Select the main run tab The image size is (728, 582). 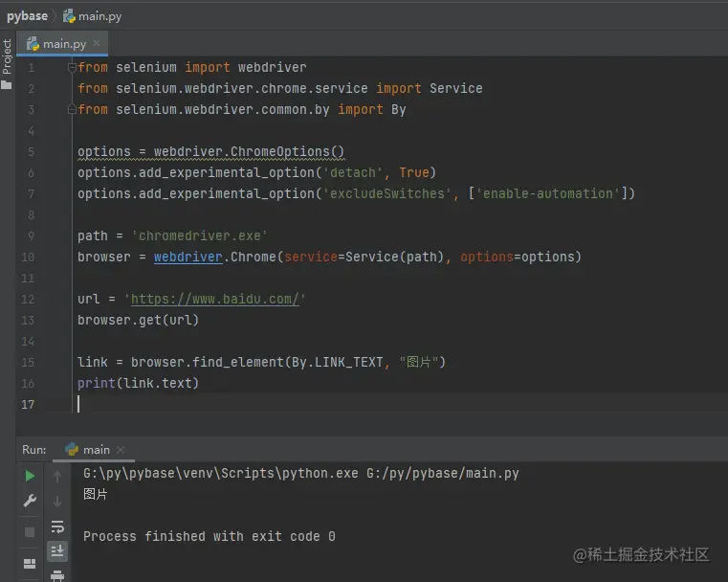pos(95,450)
